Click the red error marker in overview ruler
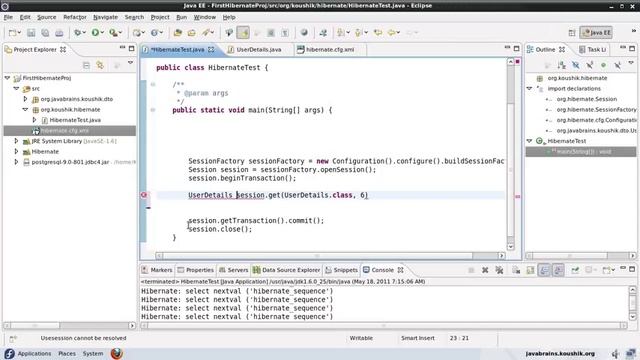The width and height of the screenshot is (640, 360). point(518,197)
